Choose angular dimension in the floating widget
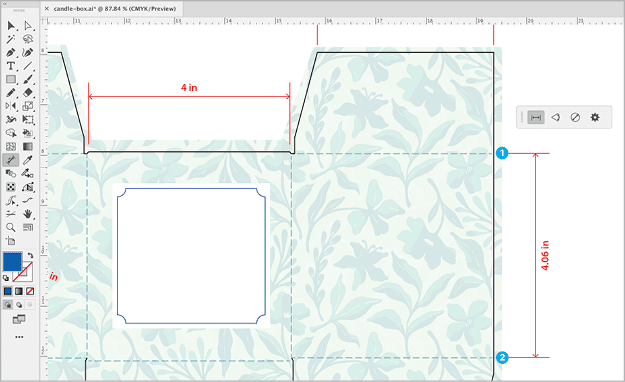 [556, 117]
